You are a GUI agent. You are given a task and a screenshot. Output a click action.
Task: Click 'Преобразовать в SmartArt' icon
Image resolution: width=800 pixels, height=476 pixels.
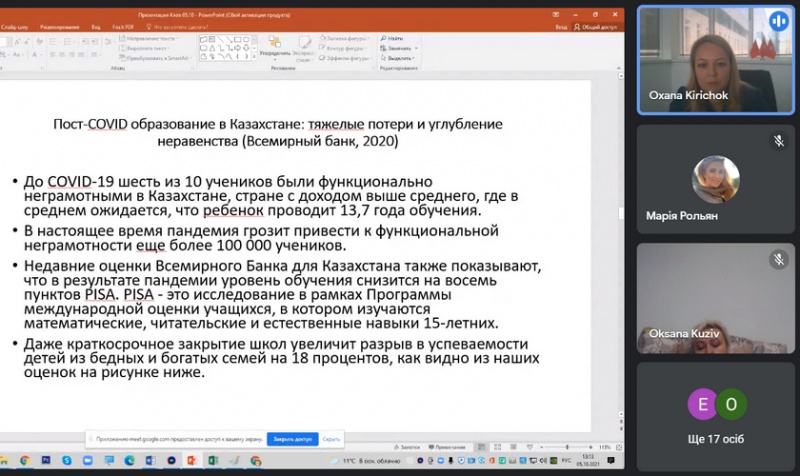point(152,57)
